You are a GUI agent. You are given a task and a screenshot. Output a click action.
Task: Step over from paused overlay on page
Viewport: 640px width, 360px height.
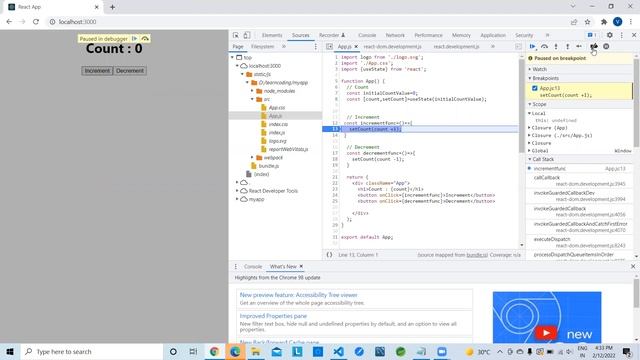(x=145, y=38)
